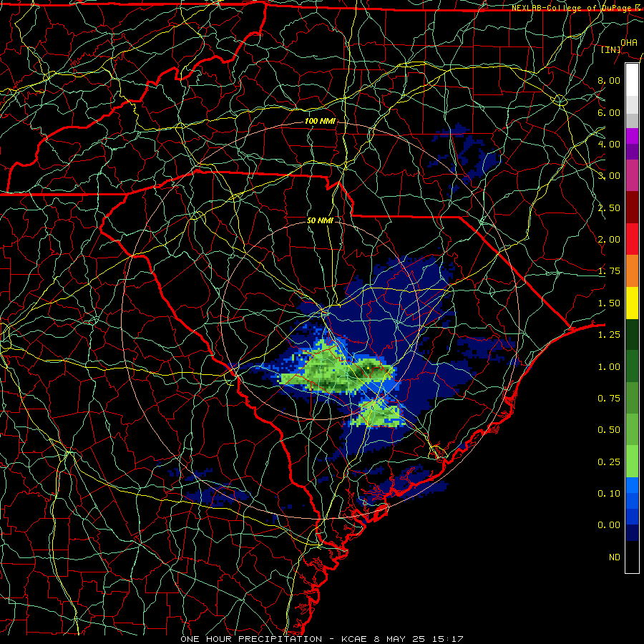Click the 0.00 legend value

click(609, 525)
